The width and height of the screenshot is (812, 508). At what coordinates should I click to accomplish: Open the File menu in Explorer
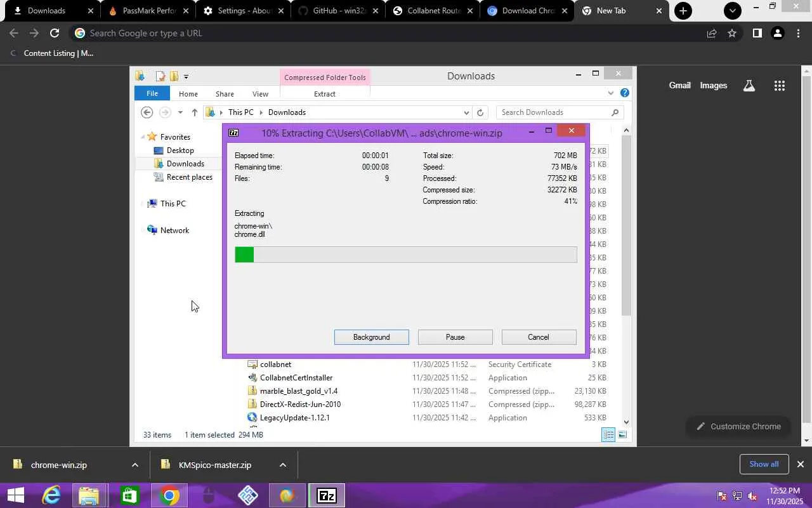(152, 93)
